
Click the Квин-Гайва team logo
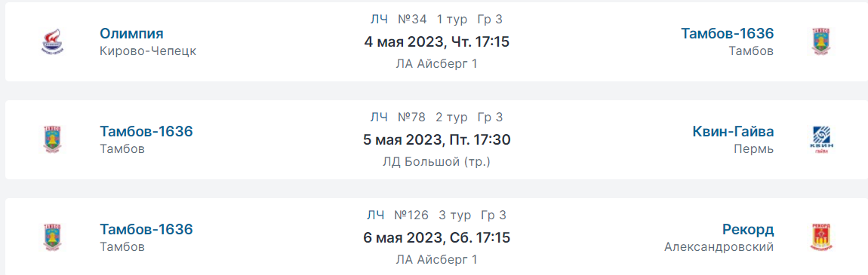(821, 139)
